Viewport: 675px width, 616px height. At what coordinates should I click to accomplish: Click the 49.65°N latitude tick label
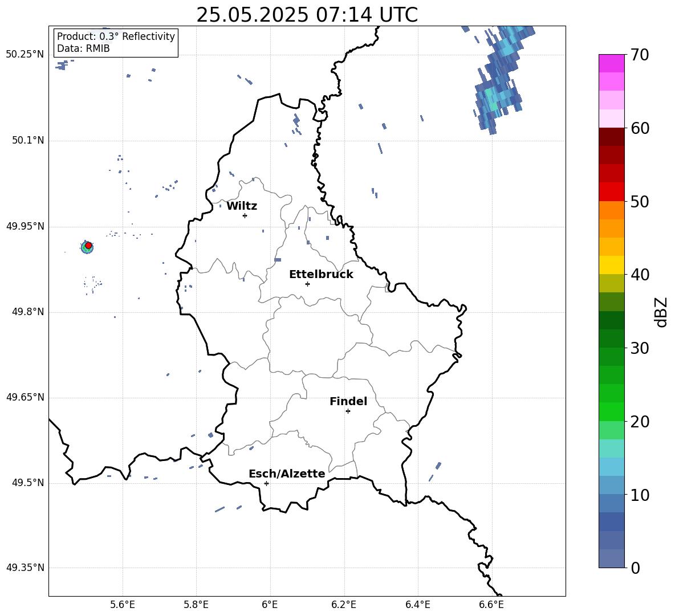coord(25,397)
